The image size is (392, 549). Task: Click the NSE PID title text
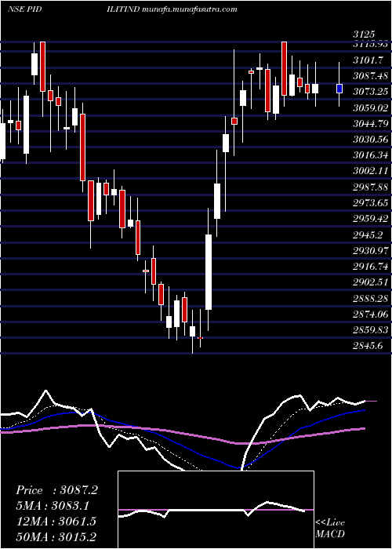(x=25, y=9)
